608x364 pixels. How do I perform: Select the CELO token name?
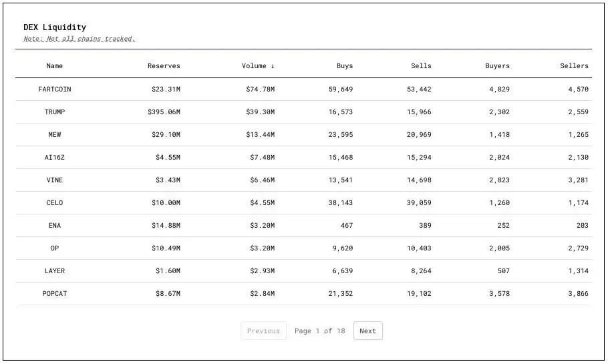(55, 203)
